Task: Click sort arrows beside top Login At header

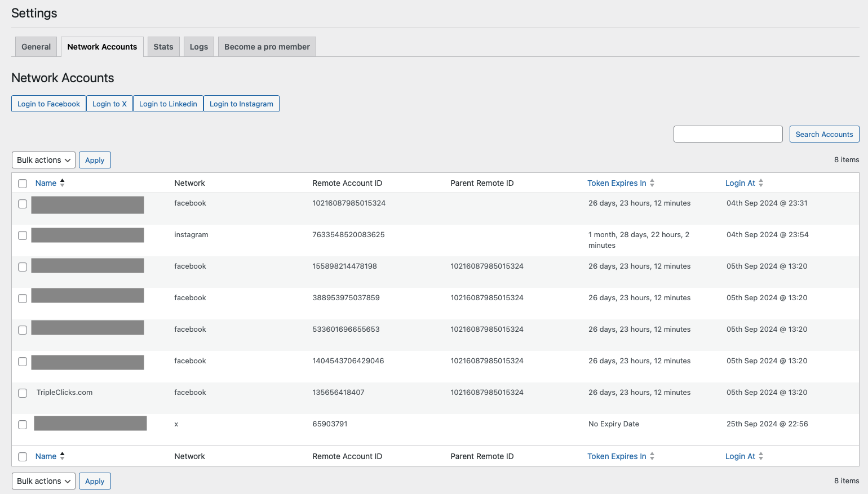Action: (x=761, y=183)
